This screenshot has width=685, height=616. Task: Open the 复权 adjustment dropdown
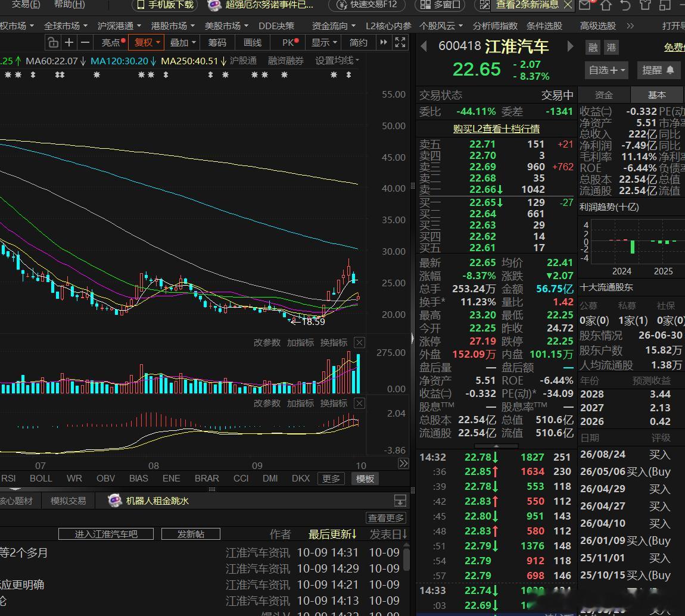[x=147, y=42]
